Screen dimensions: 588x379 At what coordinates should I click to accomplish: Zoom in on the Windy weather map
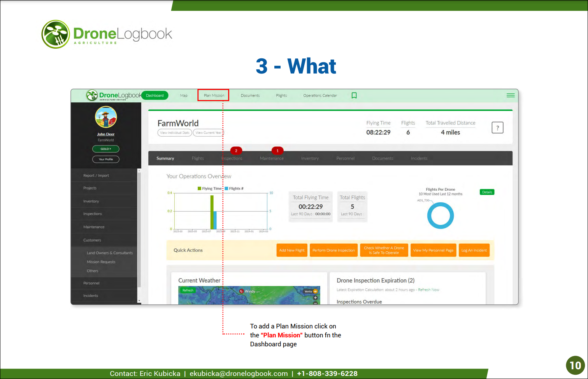click(315, 298)
